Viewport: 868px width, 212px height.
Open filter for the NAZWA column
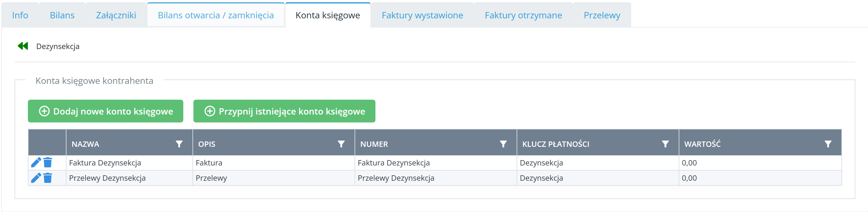coord(179,144)
